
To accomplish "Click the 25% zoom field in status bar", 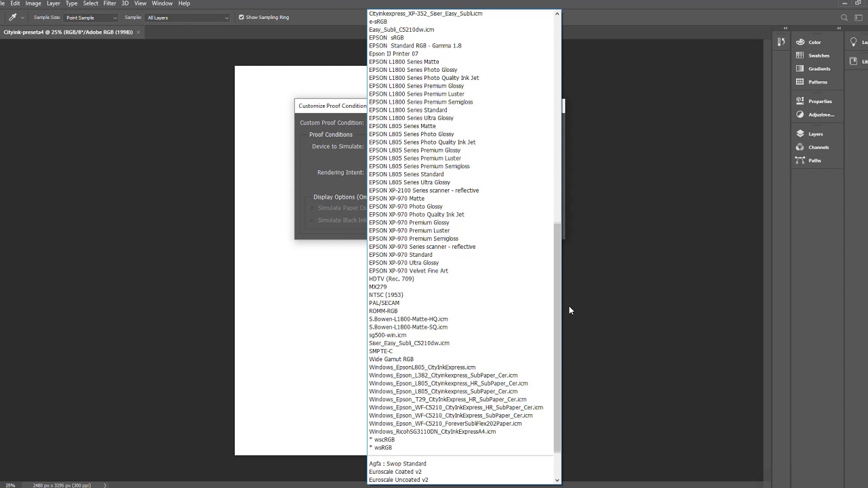I will (11, 485).
